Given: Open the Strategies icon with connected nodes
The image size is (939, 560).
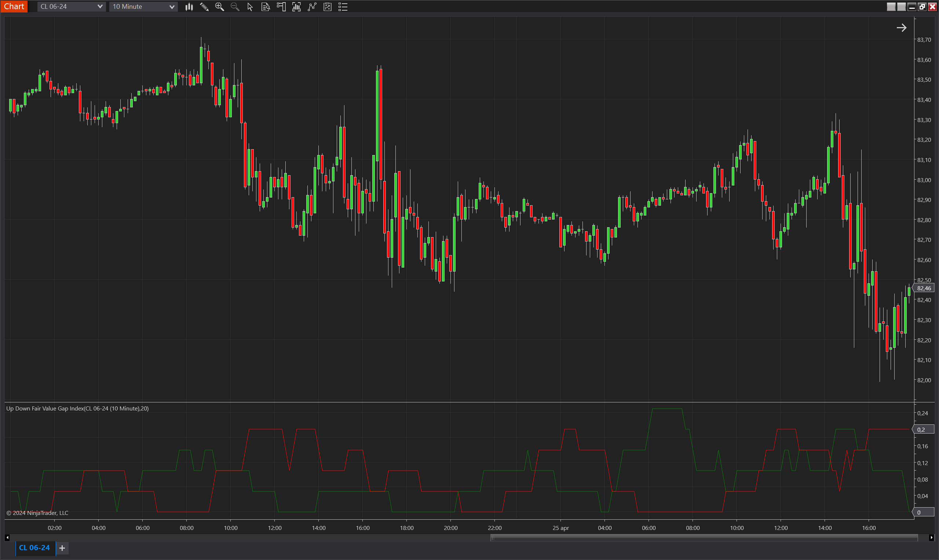Looking at the screenshot, I should pyautogui.click(x=312, y=7).
